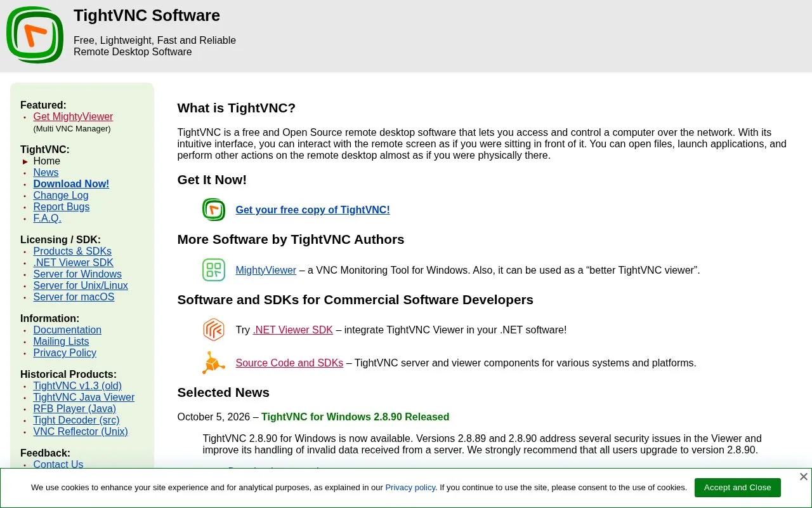Click the Source Code and SDKs icon

tap(214, 363)
